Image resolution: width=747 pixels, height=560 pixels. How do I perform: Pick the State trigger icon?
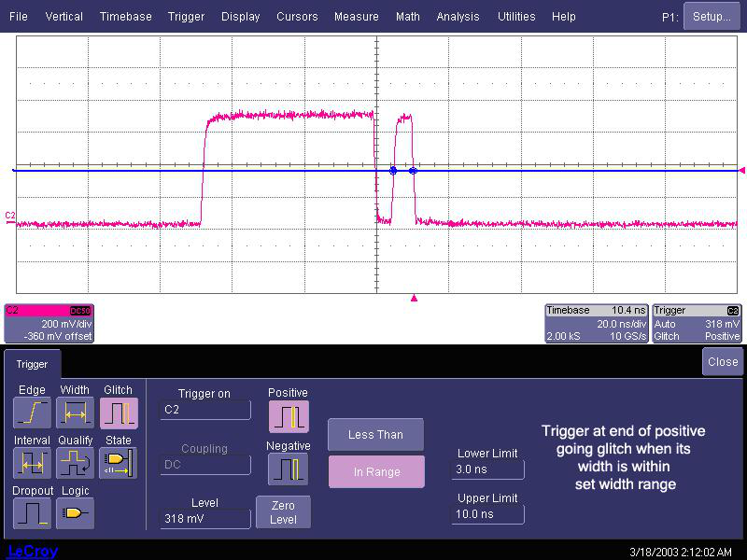119,463
